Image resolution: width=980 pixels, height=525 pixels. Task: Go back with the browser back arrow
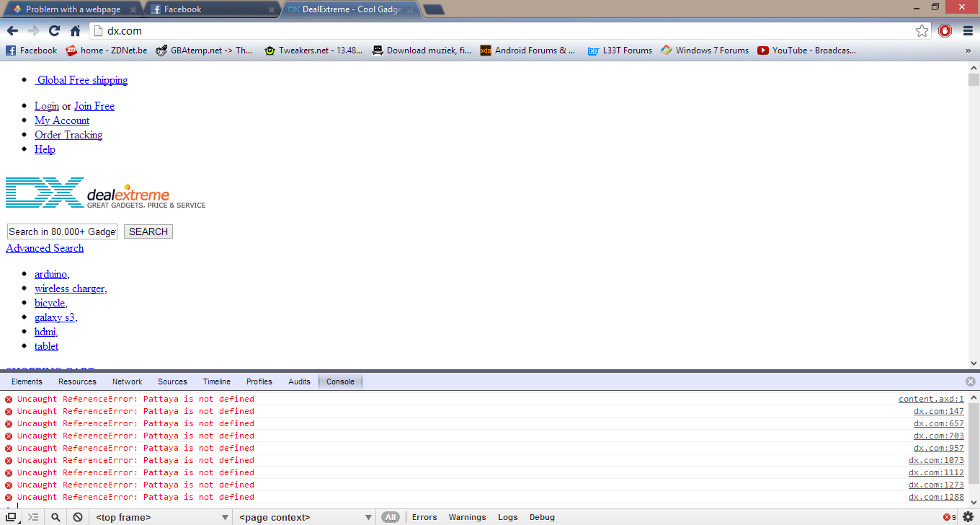[12, 31]
